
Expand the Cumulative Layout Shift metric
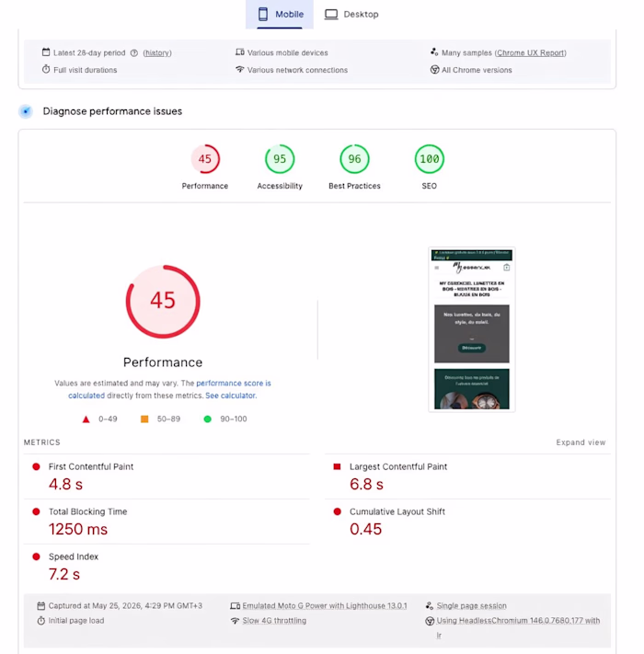(x=467, y=522)
